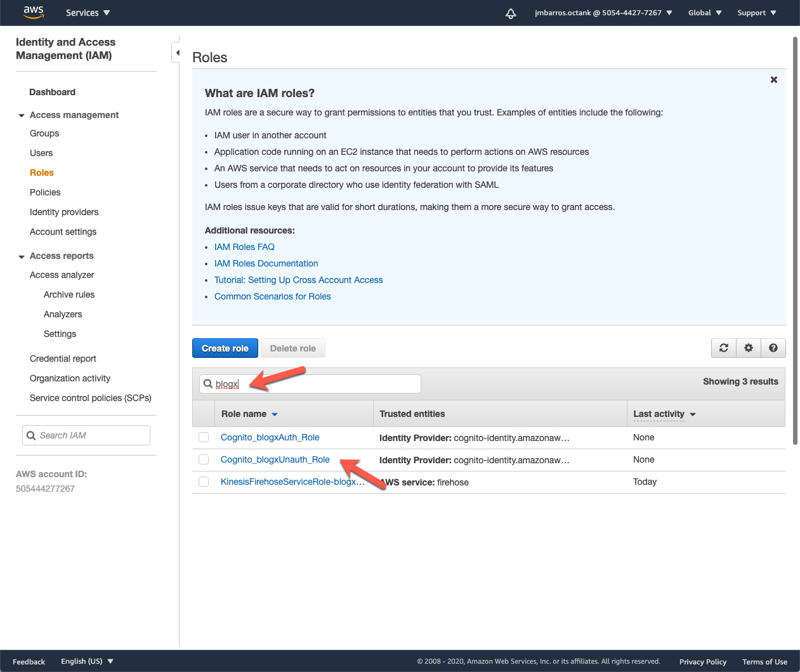Collapse the IAM sidebar with the arrow handle
The image size is (800, 672).
click(176, 53)
